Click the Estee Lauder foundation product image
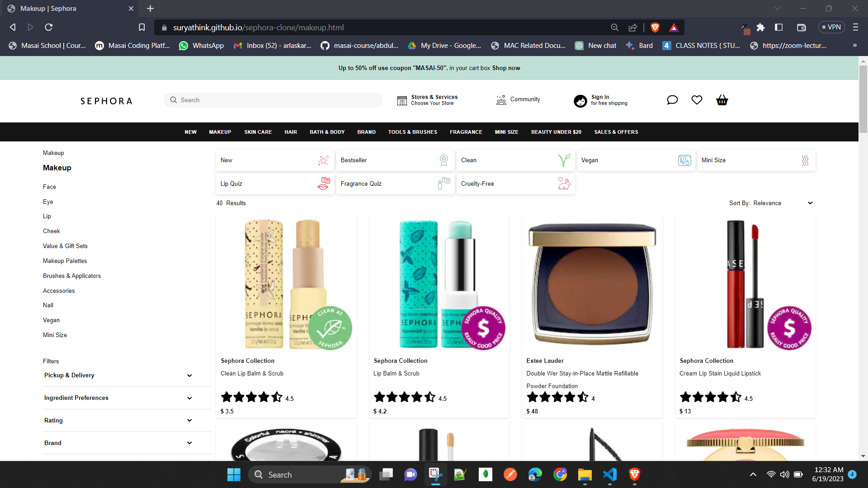The width and height of the screenshot is (868, 488). point(592,283)
